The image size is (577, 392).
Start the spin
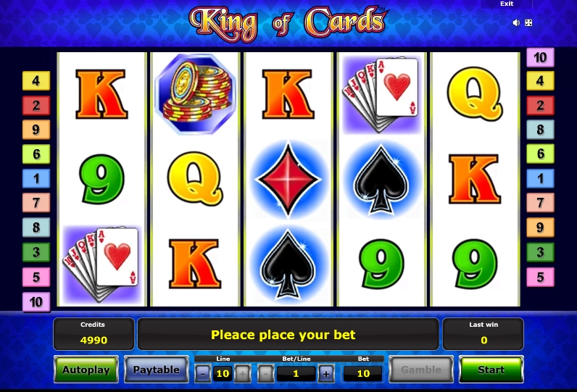tap(491, 370)
